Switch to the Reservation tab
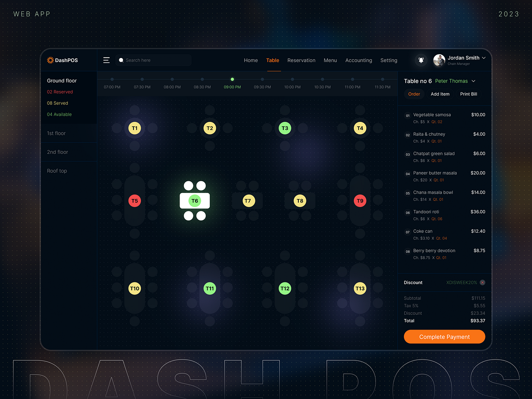 [x=301, y=60]
